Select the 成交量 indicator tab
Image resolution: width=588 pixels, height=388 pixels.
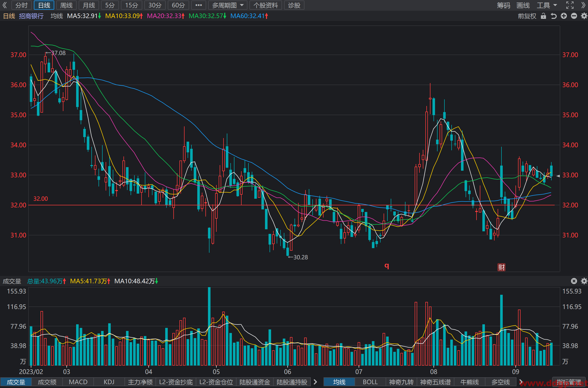click(16, 382)
